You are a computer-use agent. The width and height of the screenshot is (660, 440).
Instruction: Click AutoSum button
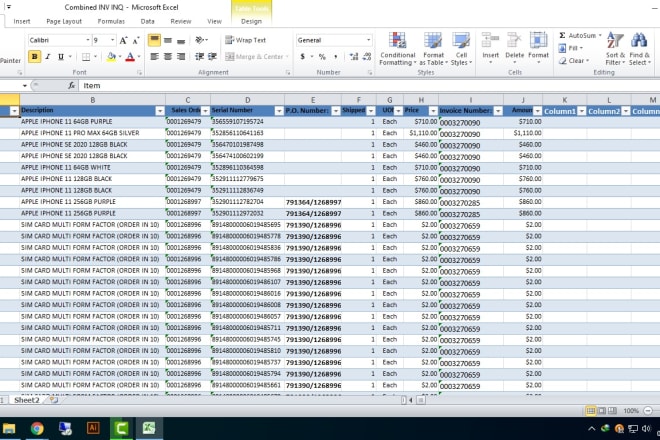point(578,35)
